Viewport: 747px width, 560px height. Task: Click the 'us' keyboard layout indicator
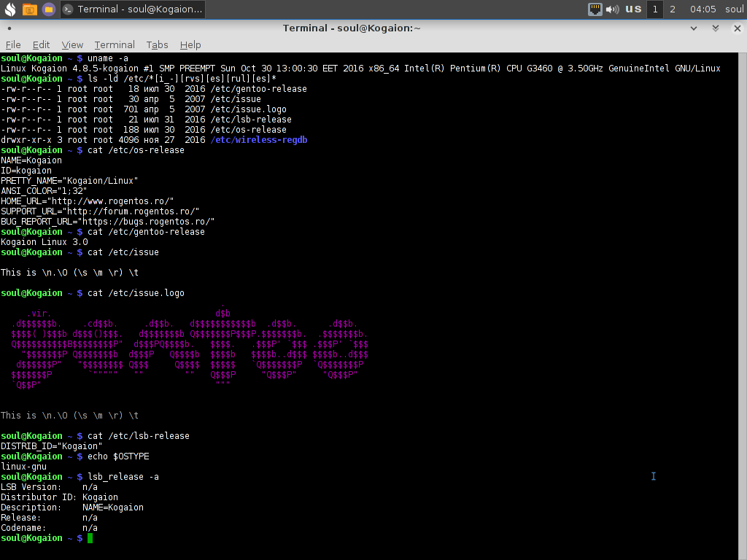tap(633, 9)
